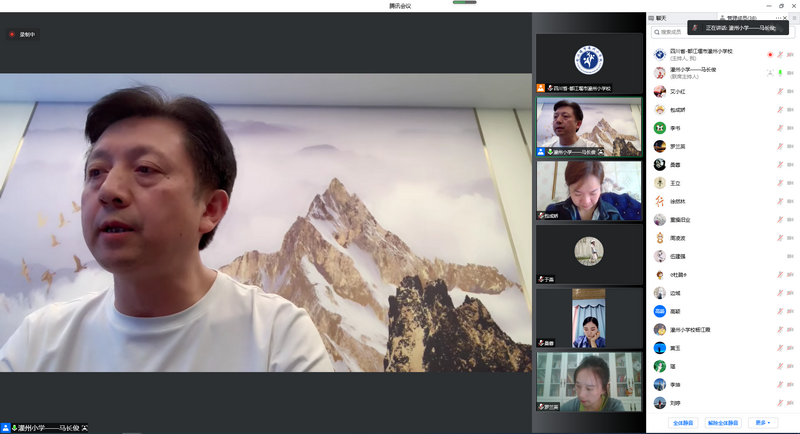This screenshot has height=434, width=800.
Task: Click the red recording icon beside host
Action: pos(769,54)
